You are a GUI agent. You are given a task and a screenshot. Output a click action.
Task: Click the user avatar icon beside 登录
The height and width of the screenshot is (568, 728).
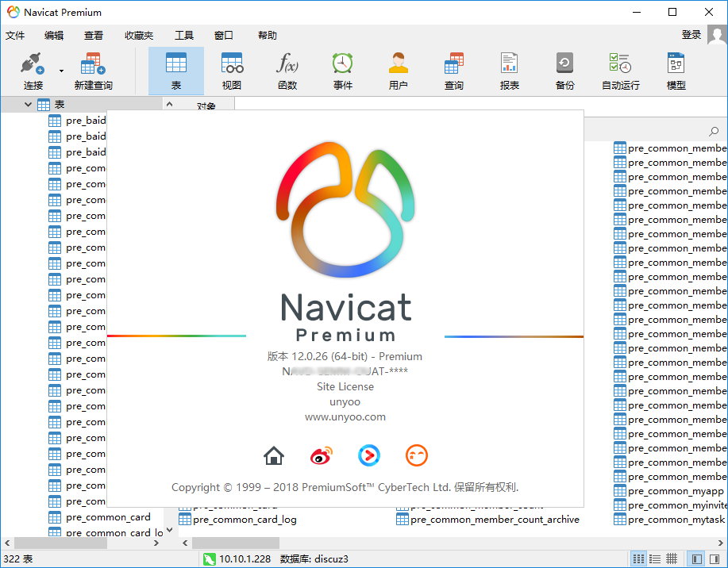point(717,35)
